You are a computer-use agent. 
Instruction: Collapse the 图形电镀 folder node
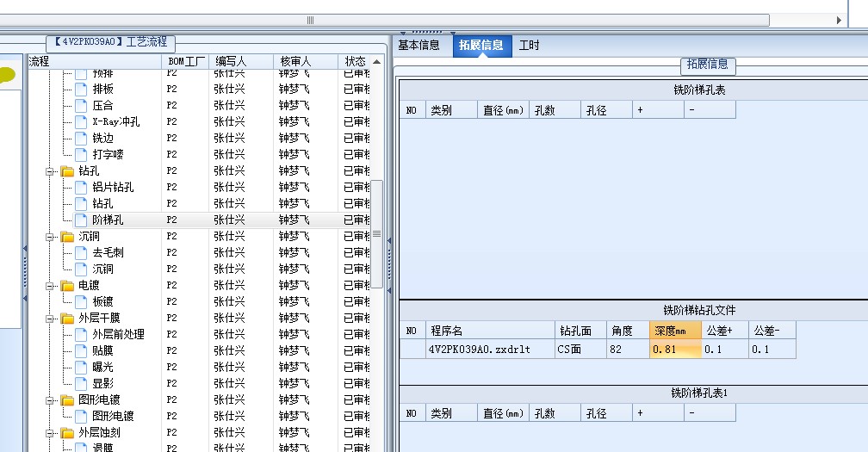(x=50, y=400)
